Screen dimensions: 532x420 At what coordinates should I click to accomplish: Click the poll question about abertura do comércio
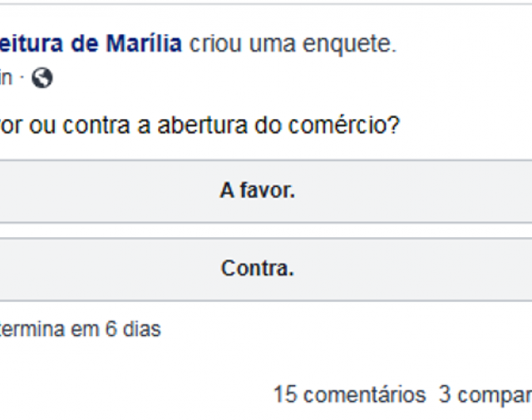click(x=200, y=126)
